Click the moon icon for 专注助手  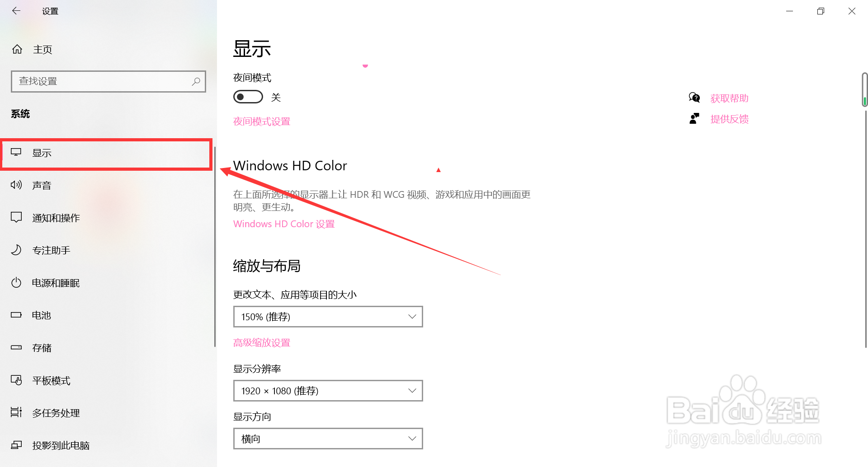[x=16, y=250]
